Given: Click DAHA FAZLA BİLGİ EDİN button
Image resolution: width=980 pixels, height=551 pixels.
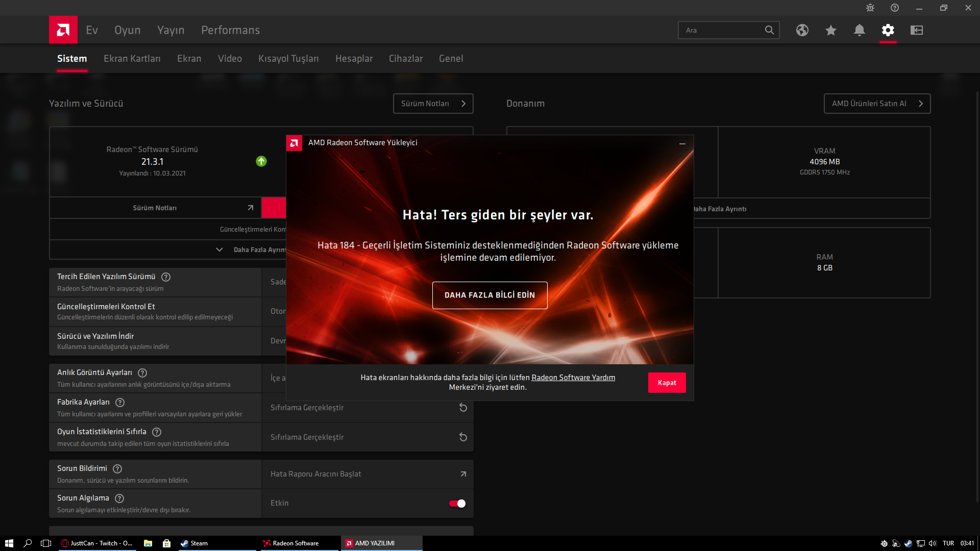Looking at the screenshot, I should pyautogui.click(x=489, y=295).
